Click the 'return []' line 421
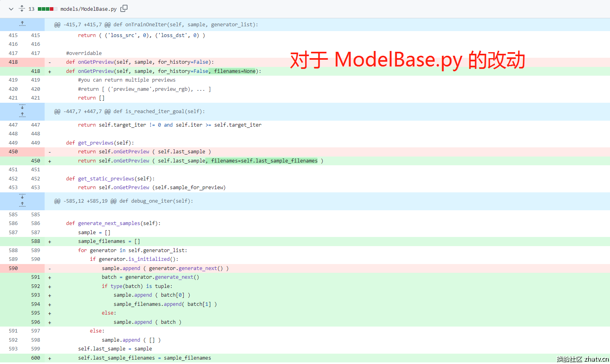The image size is (610, 364). tap(91, 98)
